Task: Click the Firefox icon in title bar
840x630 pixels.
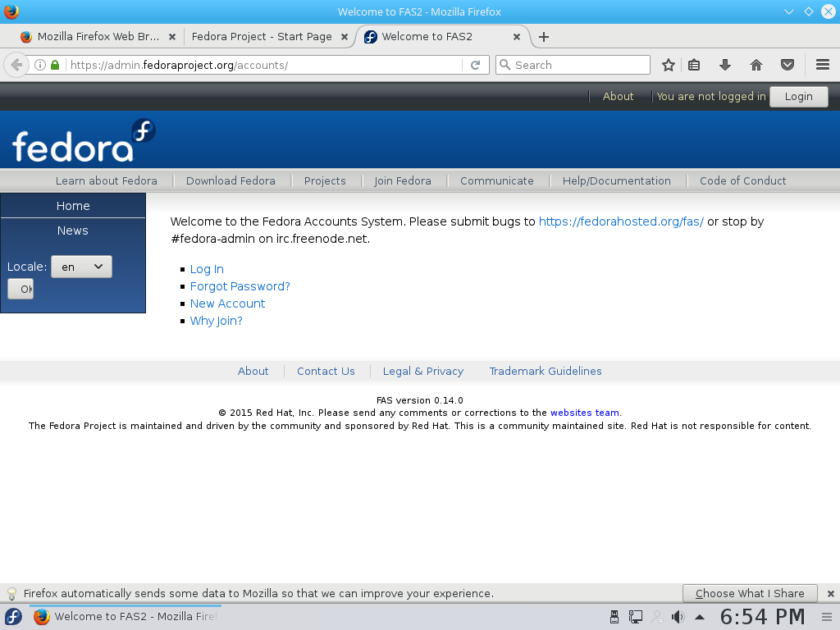Action: (11, 11)
